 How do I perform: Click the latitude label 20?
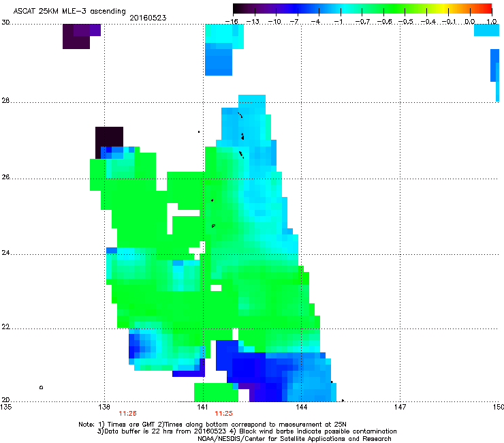point(5,399)
